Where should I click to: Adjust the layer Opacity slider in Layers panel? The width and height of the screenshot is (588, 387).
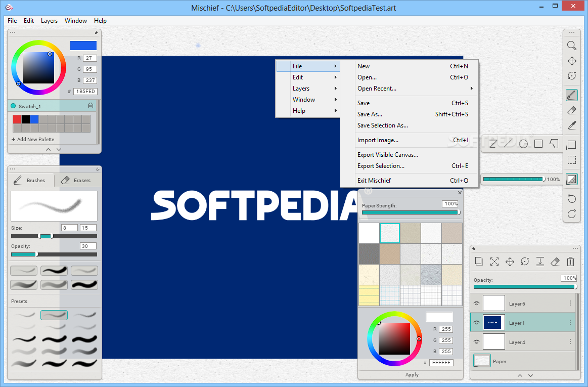(525, 287)
